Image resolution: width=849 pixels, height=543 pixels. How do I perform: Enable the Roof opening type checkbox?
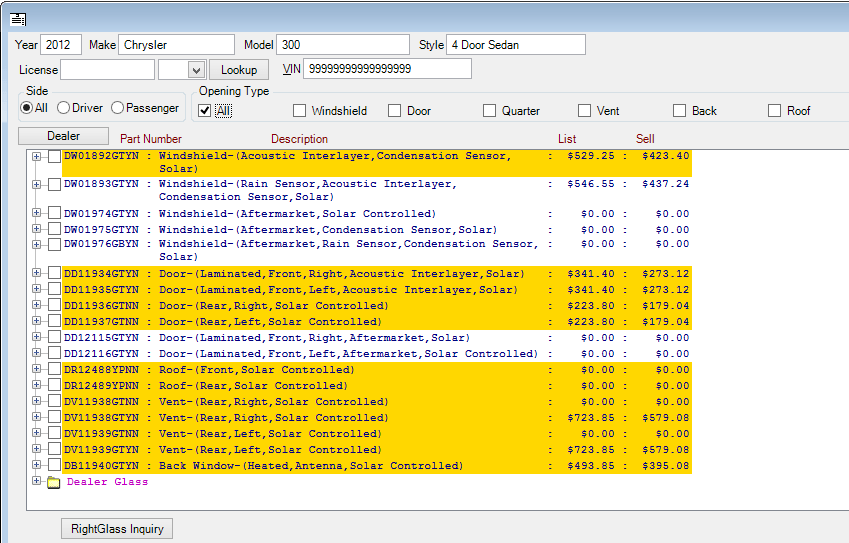[775, 111]
